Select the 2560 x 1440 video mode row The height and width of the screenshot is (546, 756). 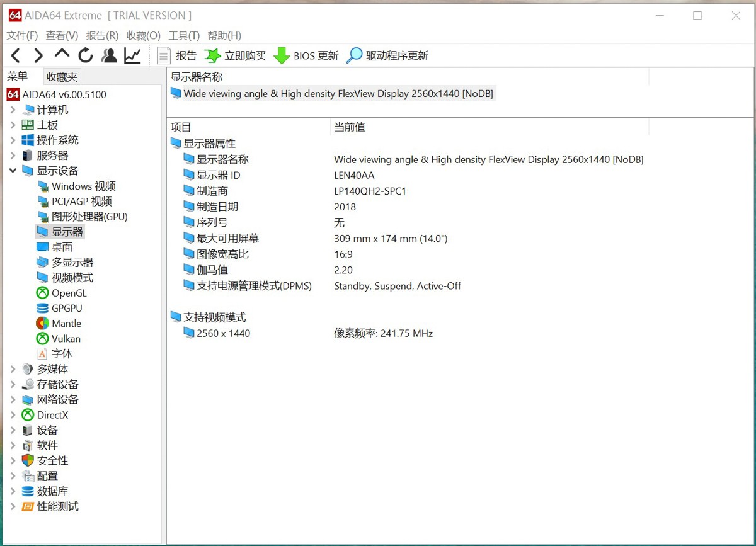point(308,333)
